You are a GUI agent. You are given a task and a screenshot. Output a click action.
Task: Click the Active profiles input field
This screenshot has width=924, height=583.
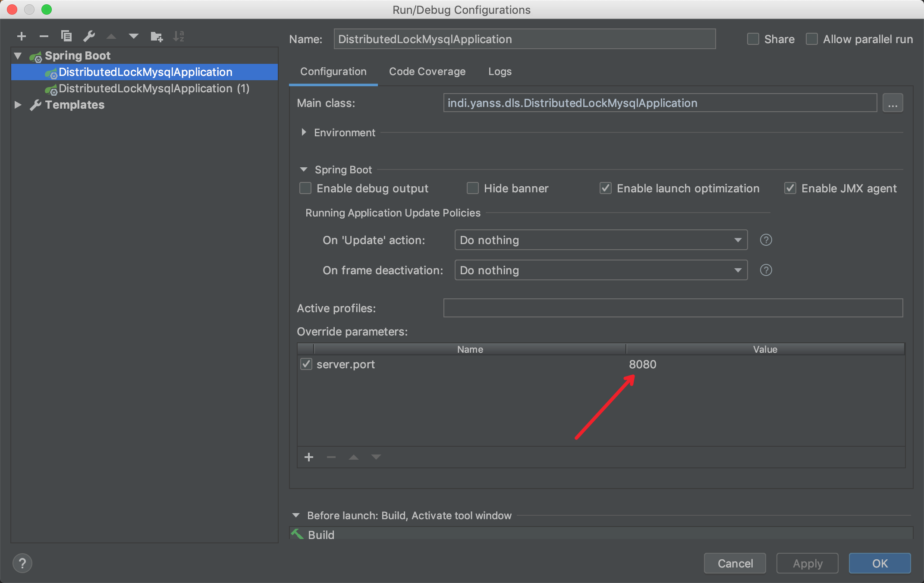pos(673,308)
